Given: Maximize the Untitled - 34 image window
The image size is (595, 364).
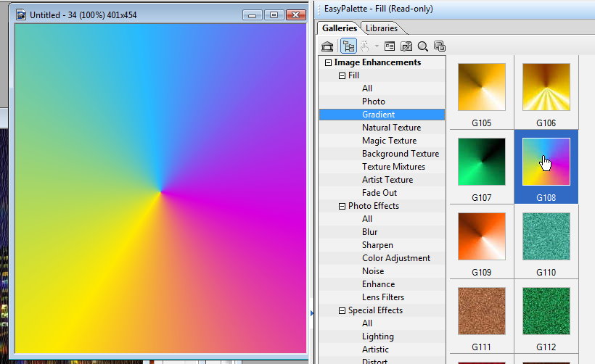Looking at the screenshot, I should tap(274, 15).
